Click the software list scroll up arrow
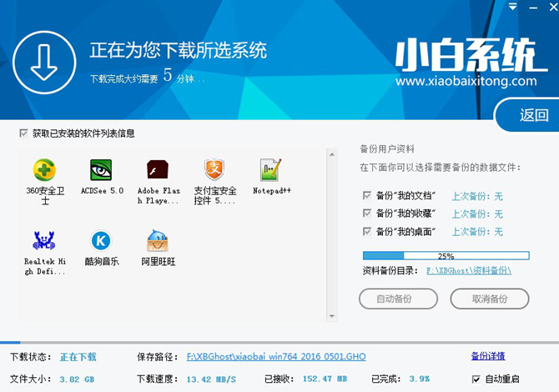559x392 pixels. click(x=332, y=154)
